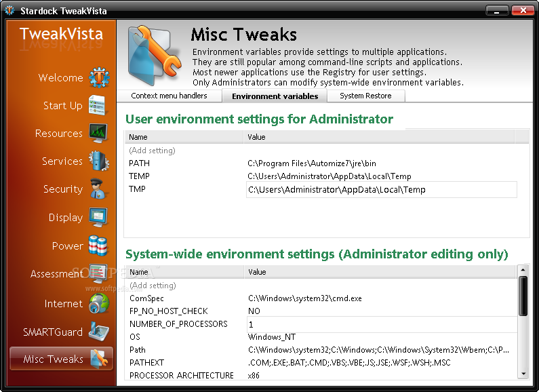Open the Assessment section label
The height and width of the screenshot is (392, 539).
click(57, 274)
